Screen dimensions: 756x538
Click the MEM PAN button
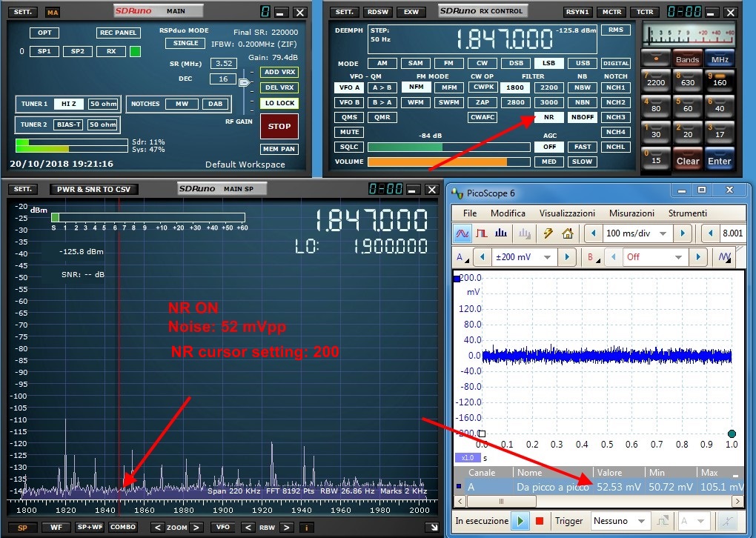coord(279,149)
